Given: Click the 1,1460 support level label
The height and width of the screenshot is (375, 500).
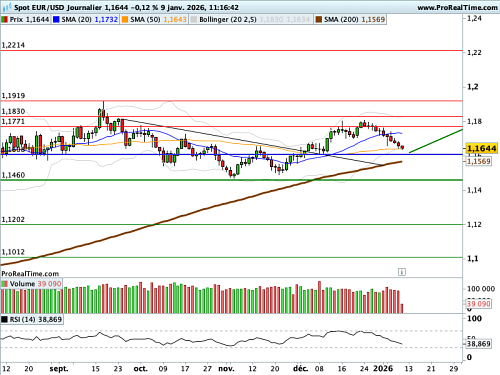Looking at the screenshot, I should (13, 175).
